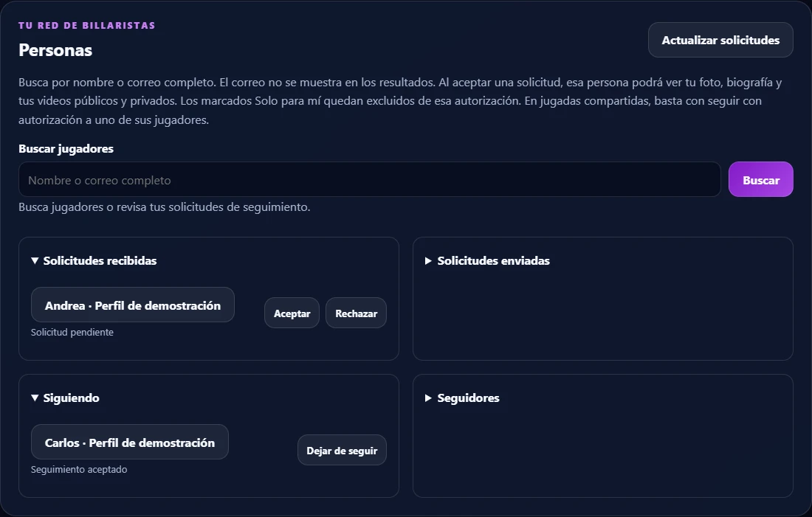Click Dejar de seguir for Carlos
Viewport: 812px width, 517px height.
pos(342,450)
